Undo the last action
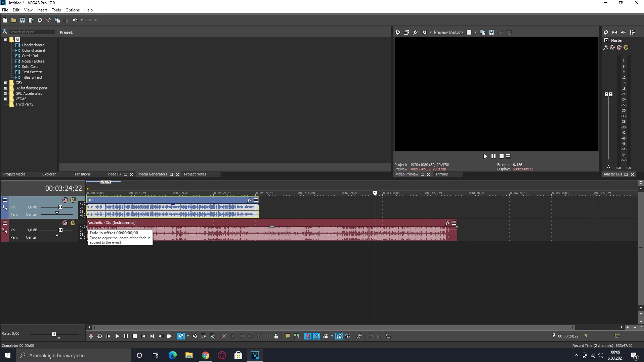Viewport: 644px width, 362px height. (75, 20)
